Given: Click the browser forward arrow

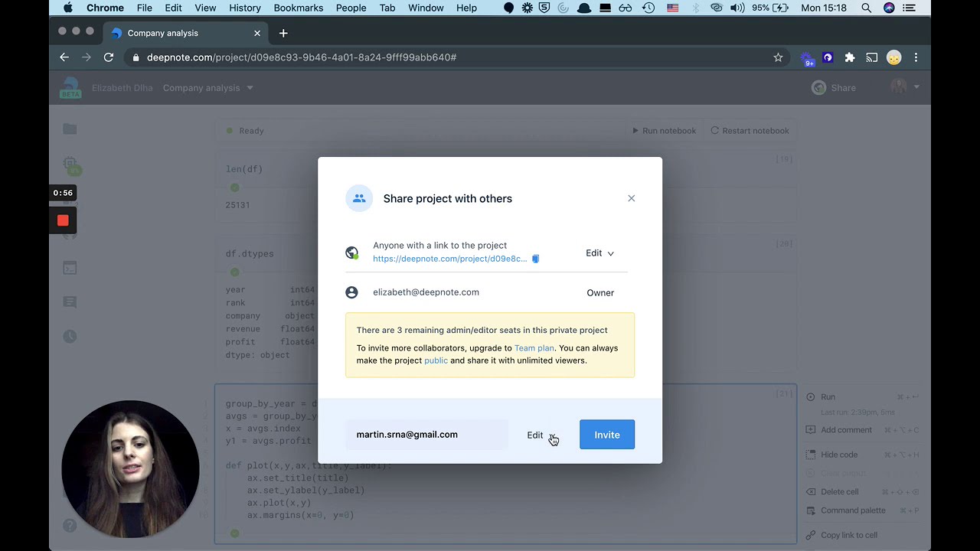Looking at the screenshot, I should 86,57.
